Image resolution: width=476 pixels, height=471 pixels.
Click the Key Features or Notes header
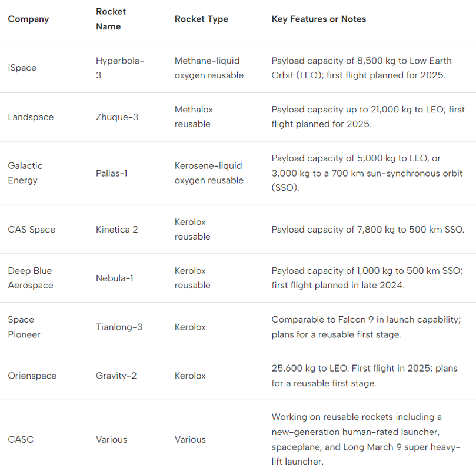coord(318,19)
